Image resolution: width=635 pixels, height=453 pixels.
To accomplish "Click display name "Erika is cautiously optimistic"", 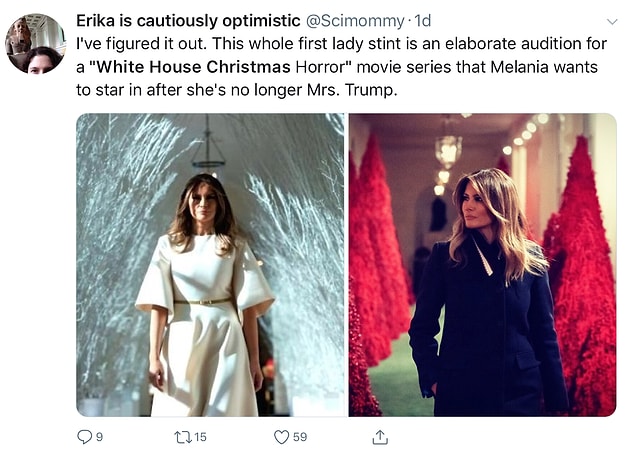I will point(188,21).
